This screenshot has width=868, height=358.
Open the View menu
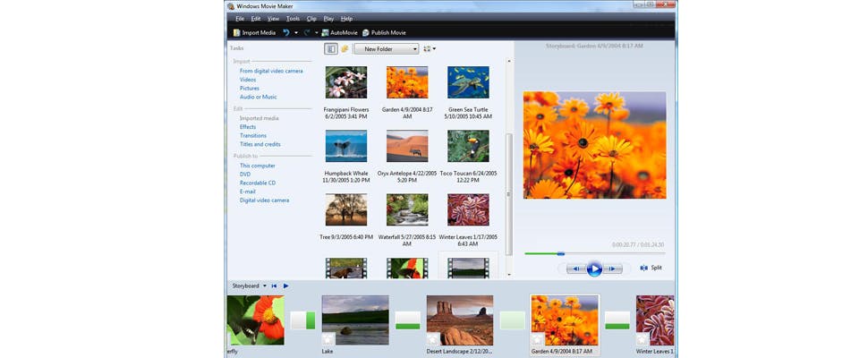point(274,19)
